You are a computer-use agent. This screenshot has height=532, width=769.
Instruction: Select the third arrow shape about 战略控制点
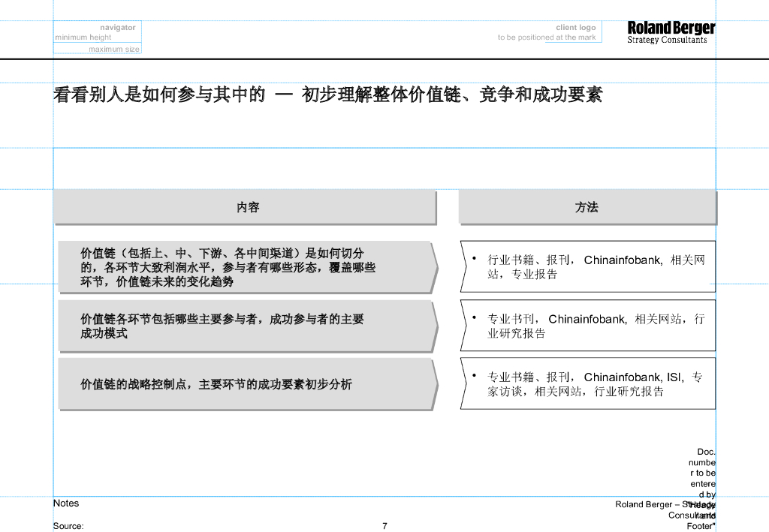pyautogui.click(x=248, y=384)
